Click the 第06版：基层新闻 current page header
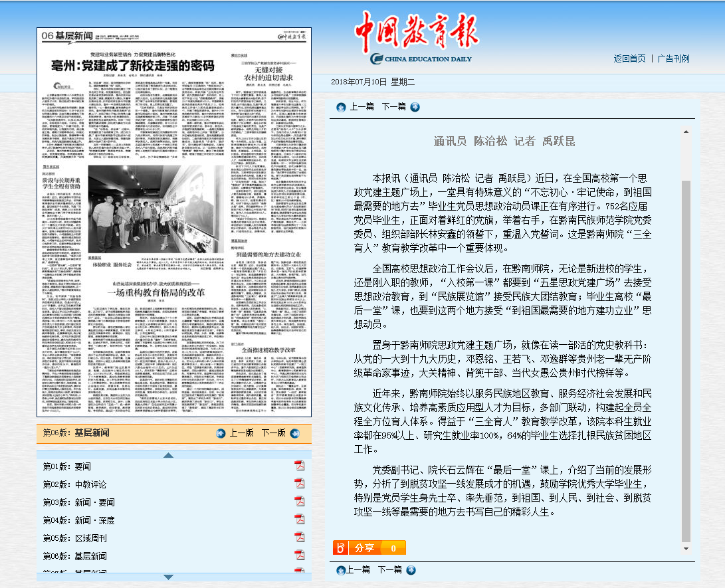This screenshot has width=725, height=588. coord(76,433)
